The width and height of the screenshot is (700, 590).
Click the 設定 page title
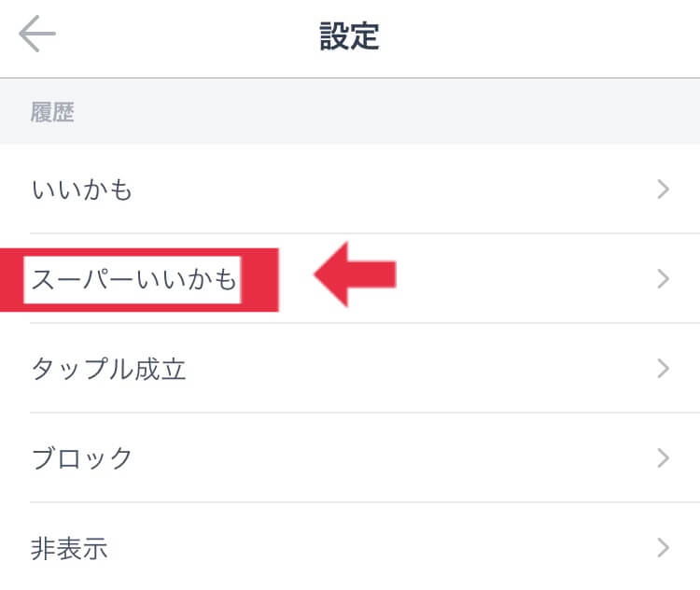(x=349, y=36)
